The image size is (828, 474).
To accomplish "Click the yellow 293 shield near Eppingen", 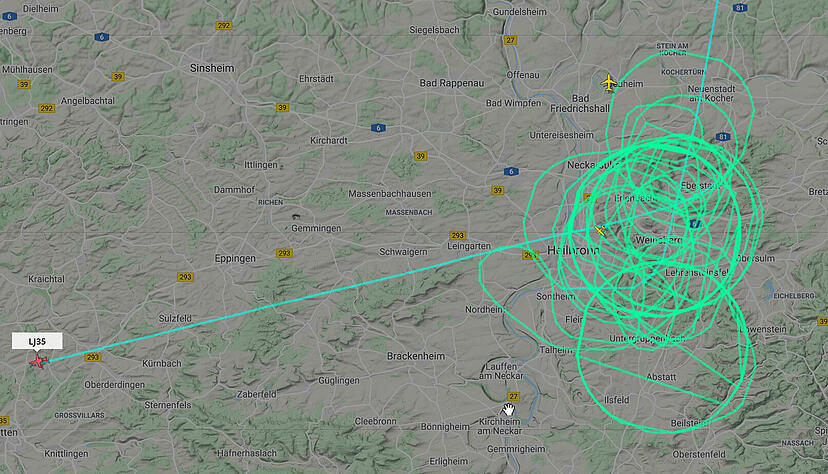I will point(284,253).
